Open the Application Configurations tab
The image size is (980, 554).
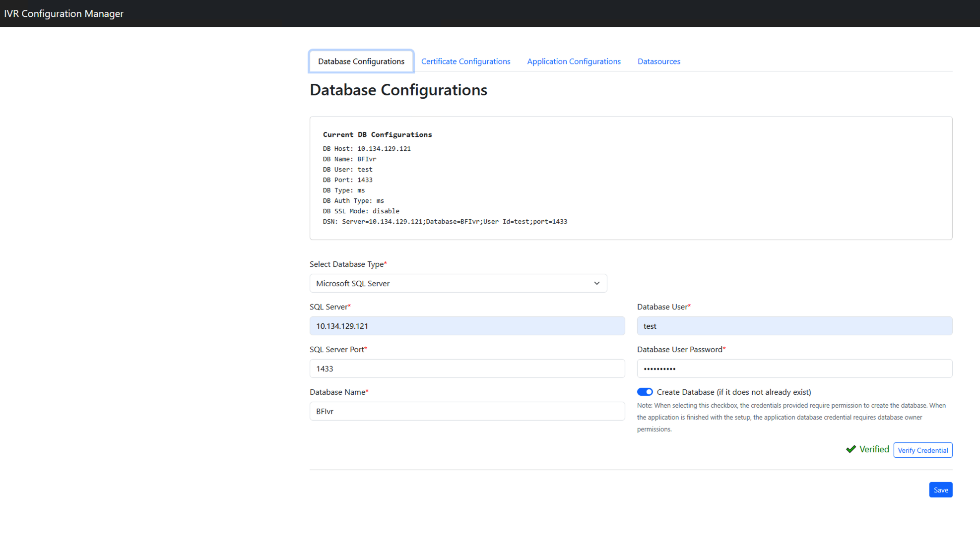(x=574, y=62)
